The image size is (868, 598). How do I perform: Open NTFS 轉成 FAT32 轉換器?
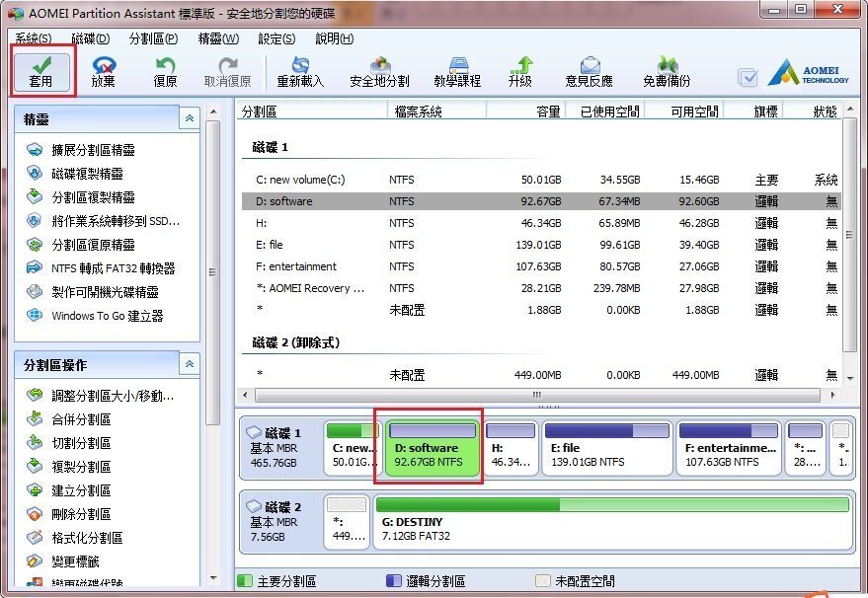(101, 268)
